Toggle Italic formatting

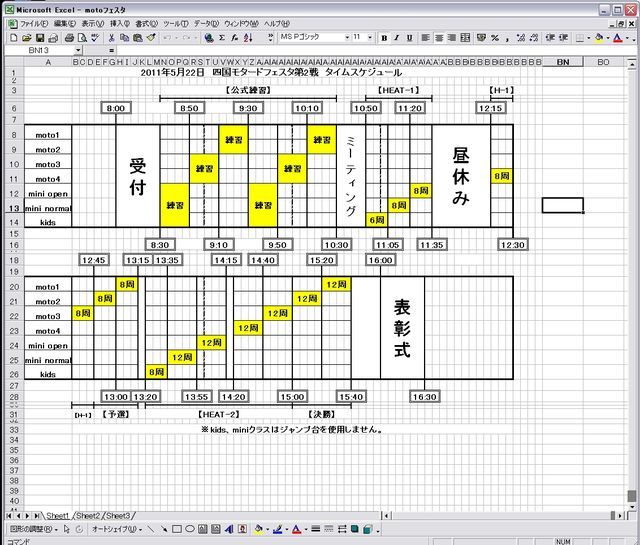pos(396,37)
